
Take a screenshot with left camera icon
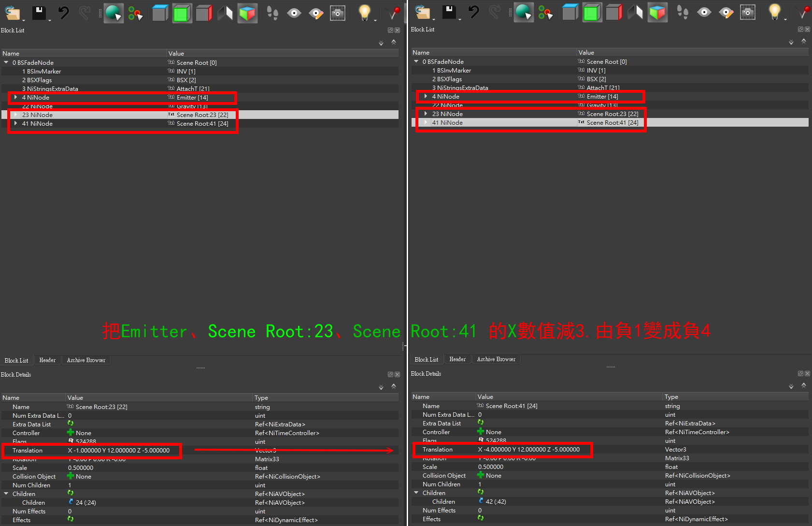click(x=338, y=13)
